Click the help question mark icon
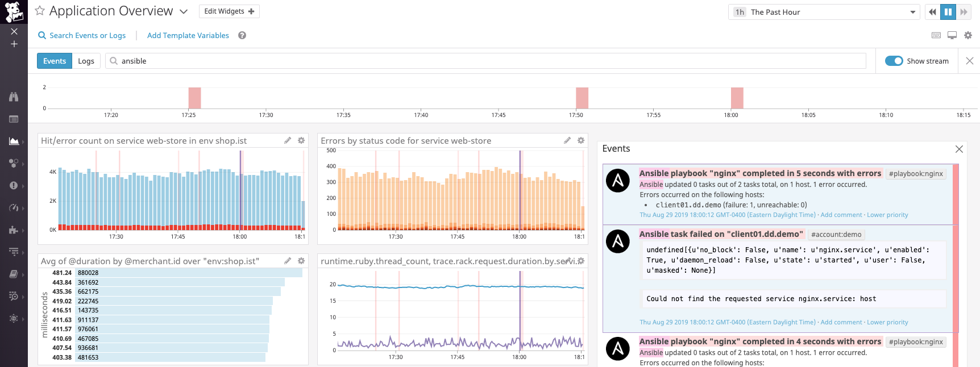 tap(242, 35)
